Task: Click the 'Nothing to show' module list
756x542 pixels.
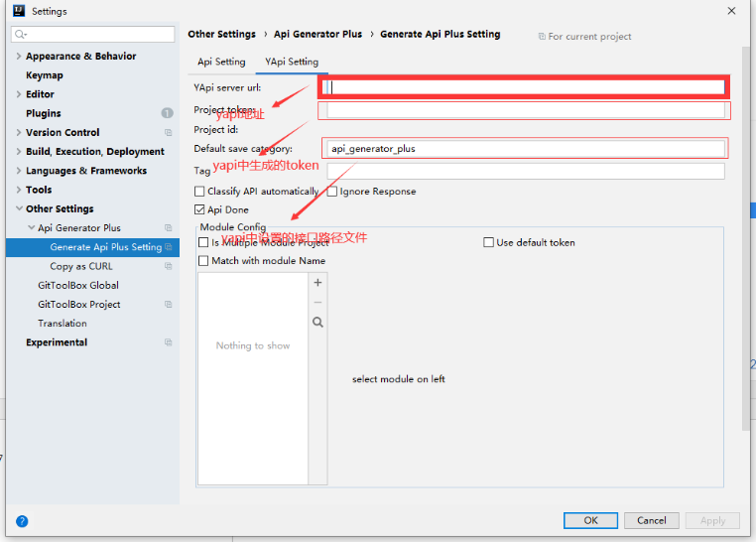Action: [x=253, y=378]
